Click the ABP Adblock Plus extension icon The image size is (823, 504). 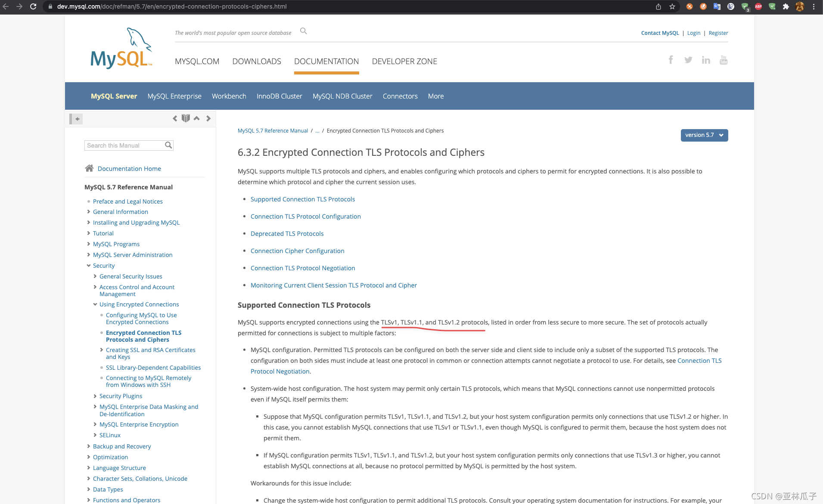(x=758, y=6)
